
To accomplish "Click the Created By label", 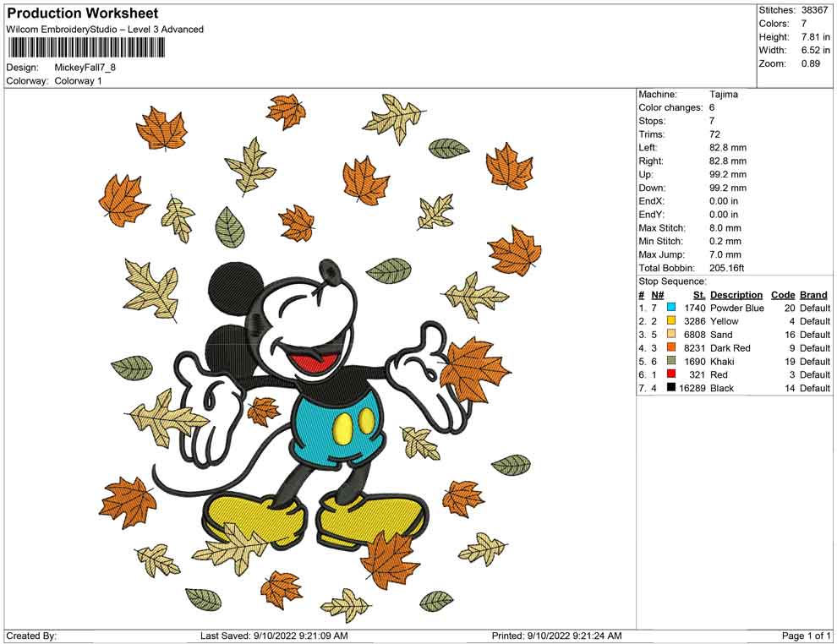I will (x=31, y=636).
